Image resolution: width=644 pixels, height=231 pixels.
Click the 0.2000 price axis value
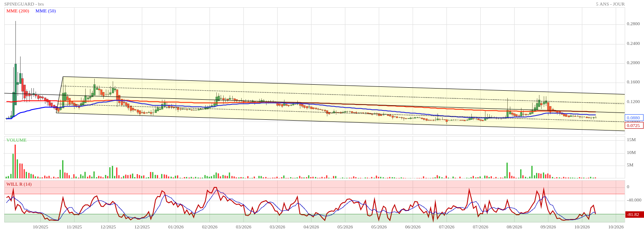pos(633,62)
